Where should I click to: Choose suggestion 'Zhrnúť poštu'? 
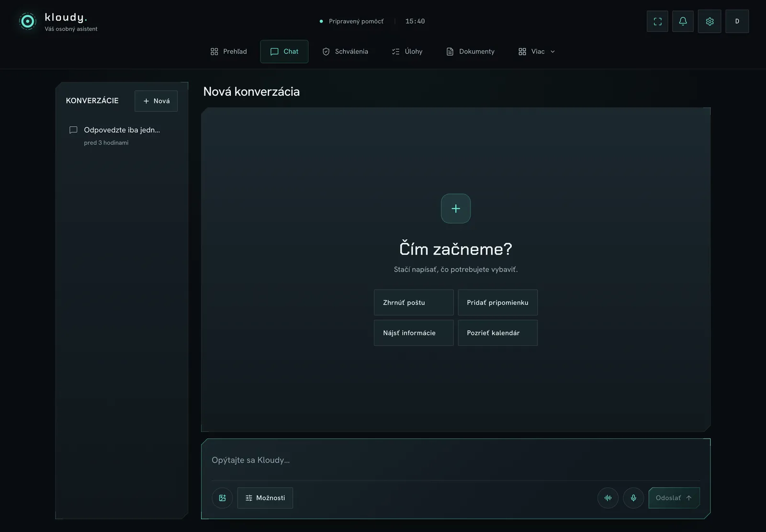[x=414, y=303]
